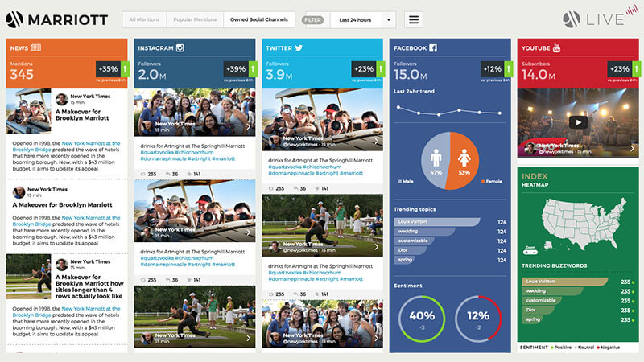The width and height of the screenshot is (644, 362).
Task: Open New York Marriott at the Brooklyn Bridge link in first article
Action: [x=66, y=146]
